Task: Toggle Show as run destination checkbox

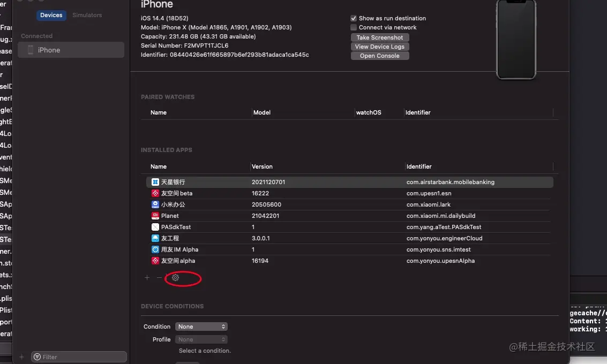Action: click(x=354, y=18)
